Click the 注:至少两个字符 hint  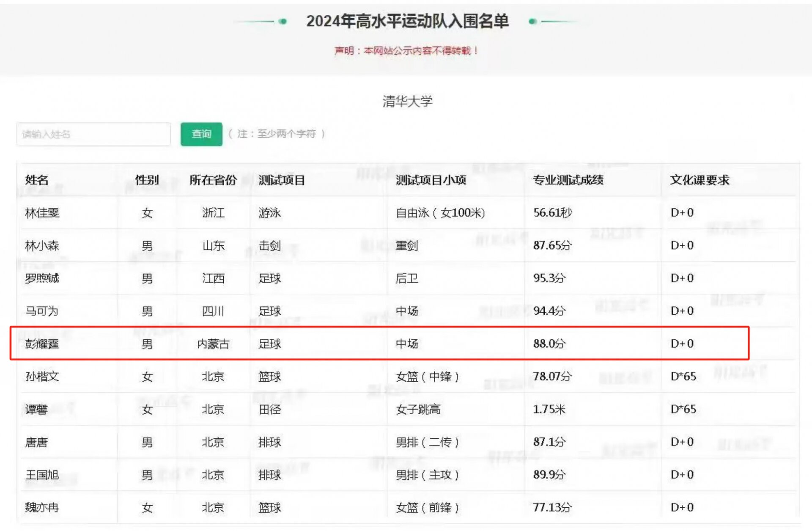click(x=277, y=134)
